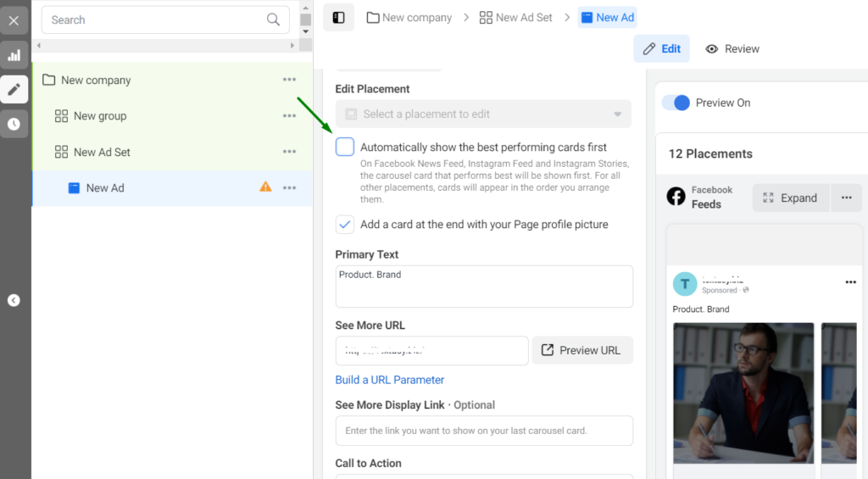This screenshot has width=868, height=479.
Task: Switch to the Review tab
Action: (x=732, y=49)
